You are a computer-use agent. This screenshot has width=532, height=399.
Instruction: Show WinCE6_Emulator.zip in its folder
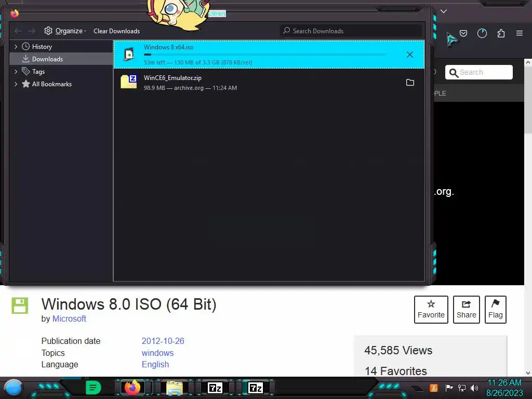[410, 83]
